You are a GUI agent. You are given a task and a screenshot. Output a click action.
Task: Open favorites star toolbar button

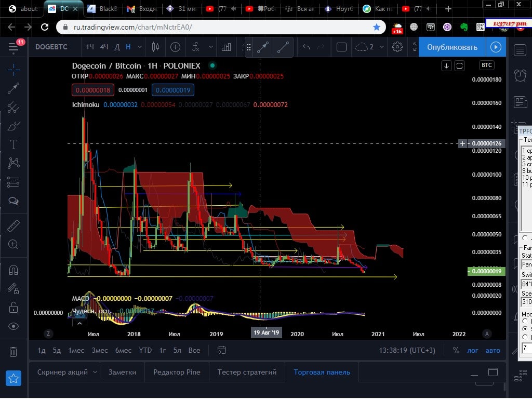[14, 378]
